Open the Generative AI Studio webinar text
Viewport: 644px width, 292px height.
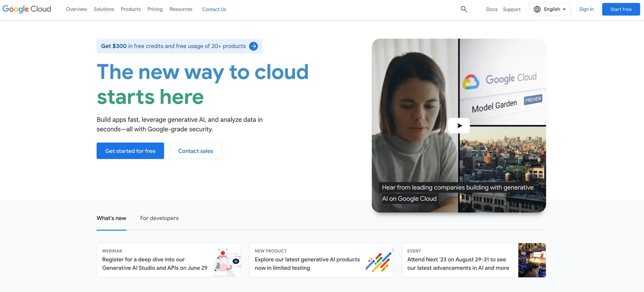click(155, 264)
